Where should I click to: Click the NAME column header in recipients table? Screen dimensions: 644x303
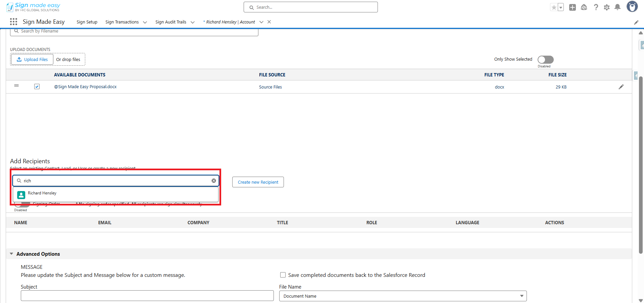click(21, 223)
